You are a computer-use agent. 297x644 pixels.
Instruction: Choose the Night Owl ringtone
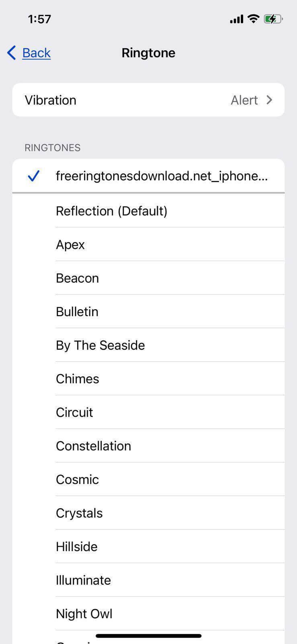(x=84, y=613)
